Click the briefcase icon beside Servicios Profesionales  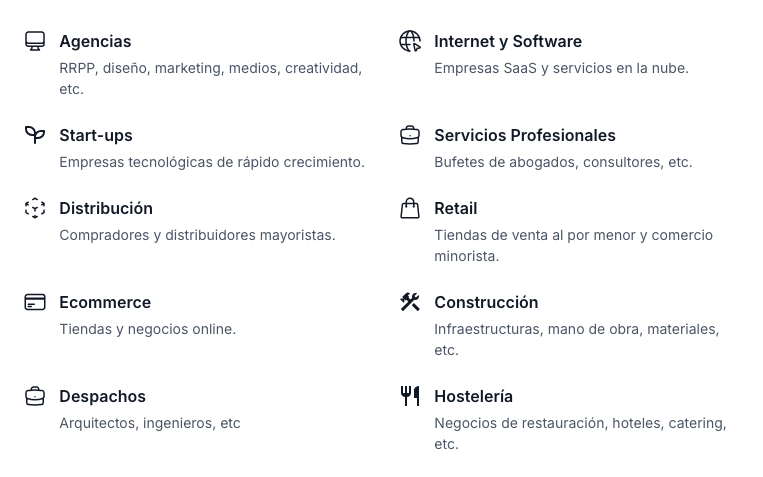pyautogui.click(x=410, y=135)
